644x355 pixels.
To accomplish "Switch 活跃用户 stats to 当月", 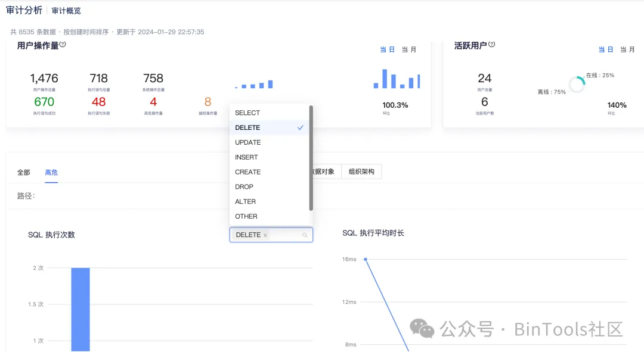I will [627, 49].
